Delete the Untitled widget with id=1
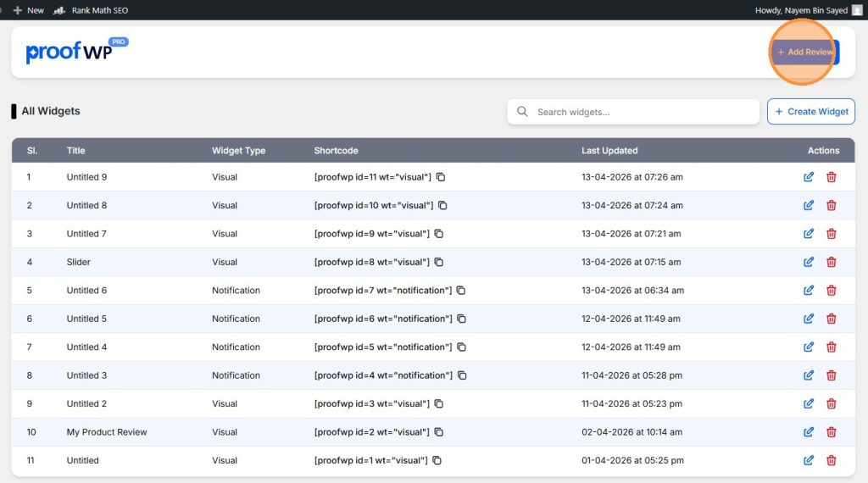Image resolution: width=868 pixels, height=483 pixels. click(x=831, y=460)
